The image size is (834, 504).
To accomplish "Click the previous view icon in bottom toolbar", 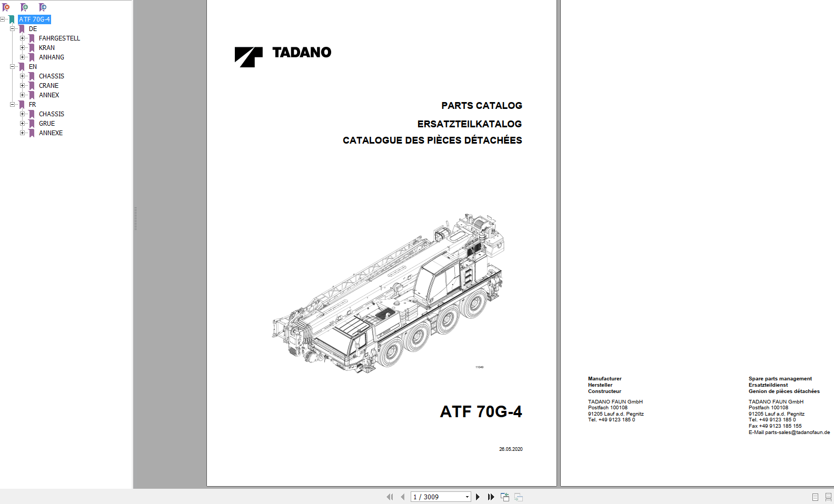I will pos(505,497).
